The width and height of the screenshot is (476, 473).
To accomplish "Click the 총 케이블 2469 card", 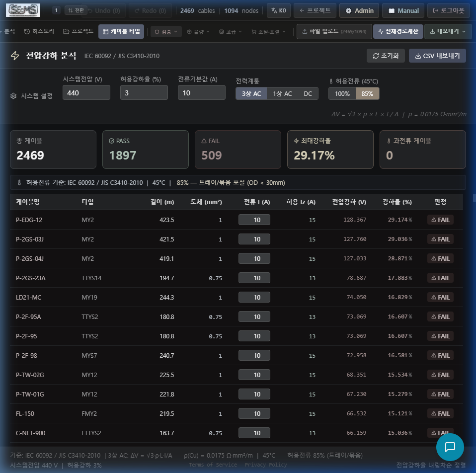I will [x=53, y=150].
